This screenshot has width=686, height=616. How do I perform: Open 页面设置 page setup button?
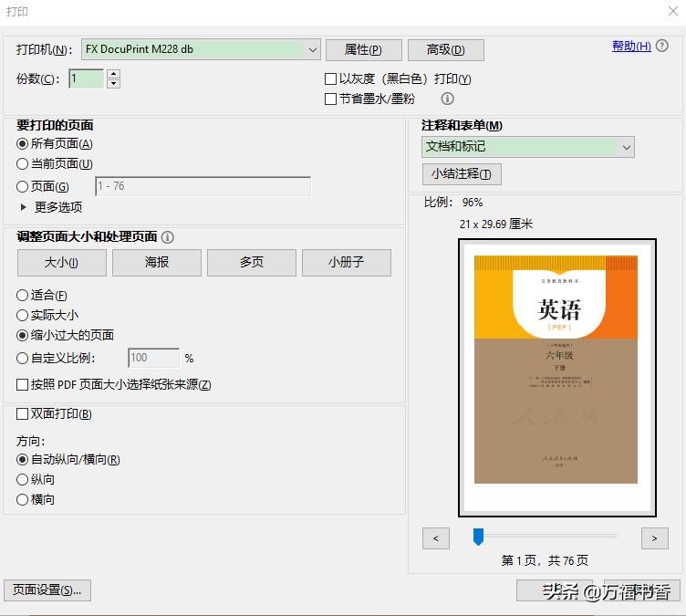tap(47, 590)
